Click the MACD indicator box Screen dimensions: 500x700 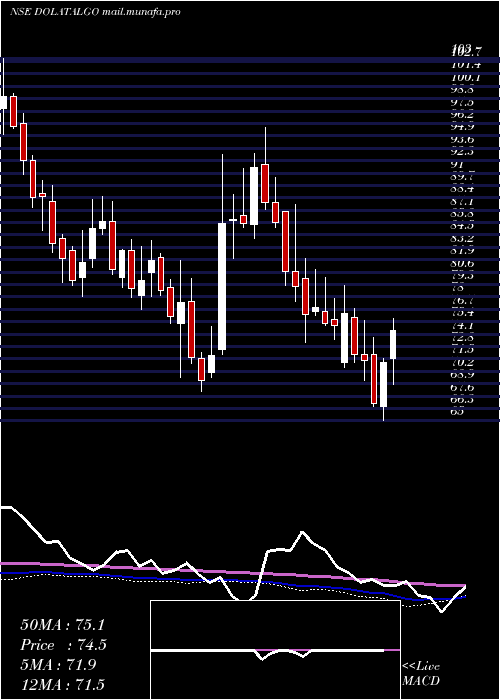click(275, 650)
